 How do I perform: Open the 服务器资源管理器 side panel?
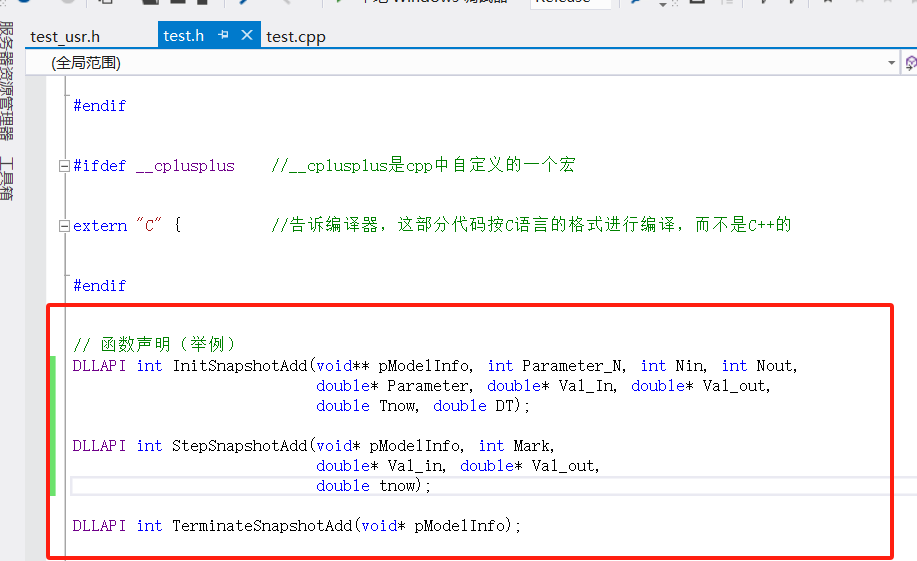pos(6,80)
